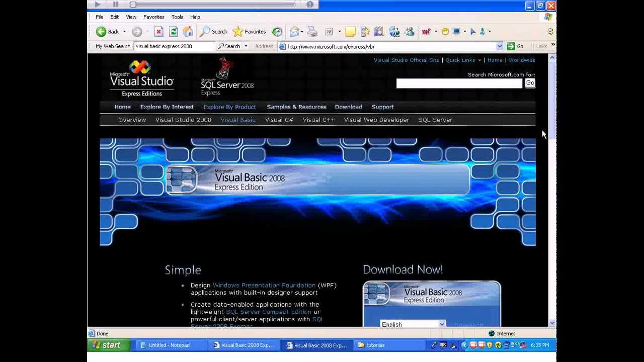The height and width of the screenshot is (362, 644).
Task: Click the Visual Studio Express Editions logo
Action: (142, 79)
